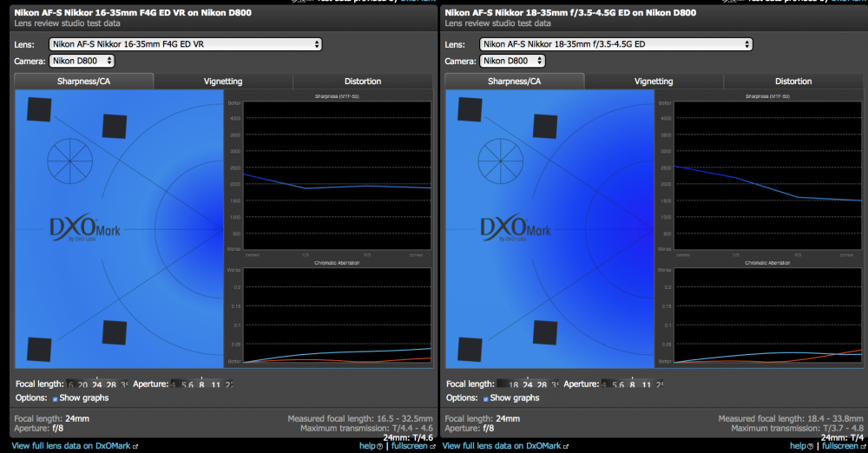868x453 pixels.
Task: Click title 'Nikon AF-S Nikkor 18-35mm f/3.5-4.5G ED on Nikon D800'
Action: (570, 12)
